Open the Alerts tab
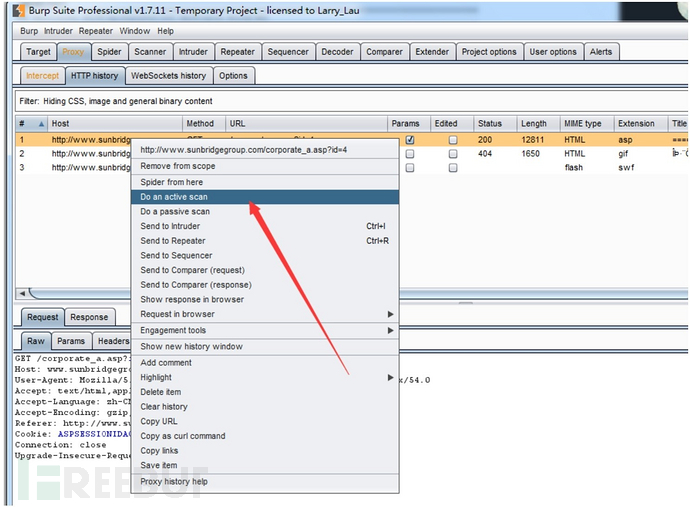 tap(601, 52)
